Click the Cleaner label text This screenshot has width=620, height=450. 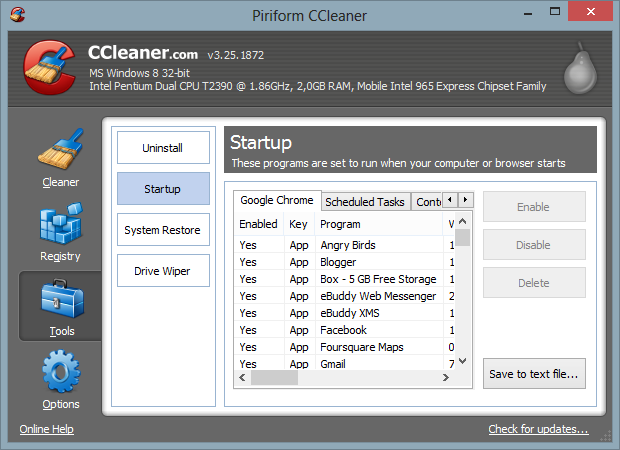click(61, 182)
